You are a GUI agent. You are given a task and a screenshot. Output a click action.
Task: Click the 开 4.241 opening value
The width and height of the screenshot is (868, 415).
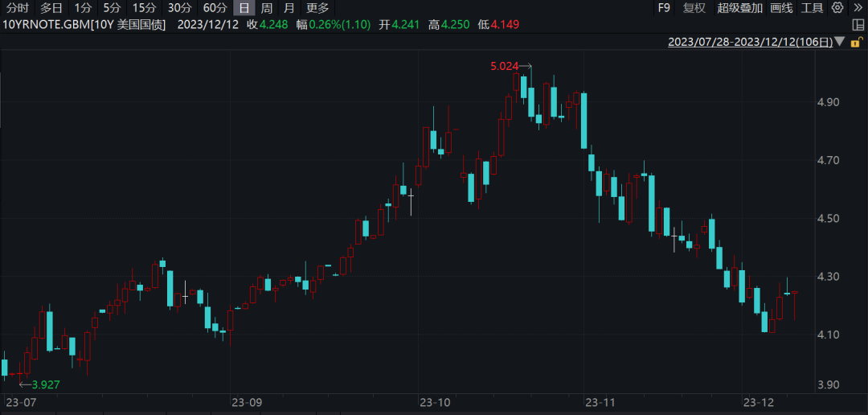pyautogui.click(x=399, y=25)
